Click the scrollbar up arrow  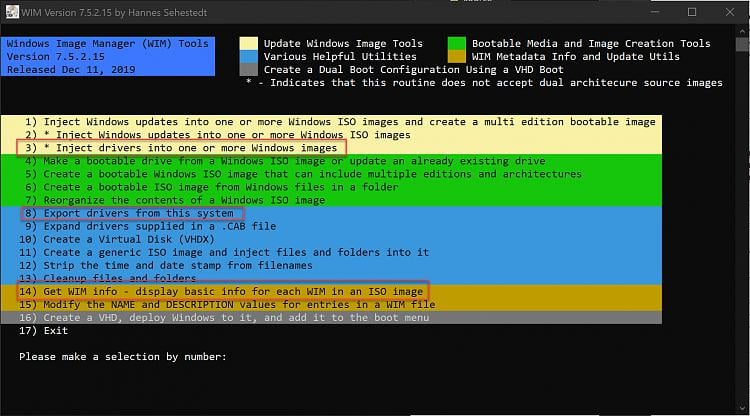[x=742, y=31]
